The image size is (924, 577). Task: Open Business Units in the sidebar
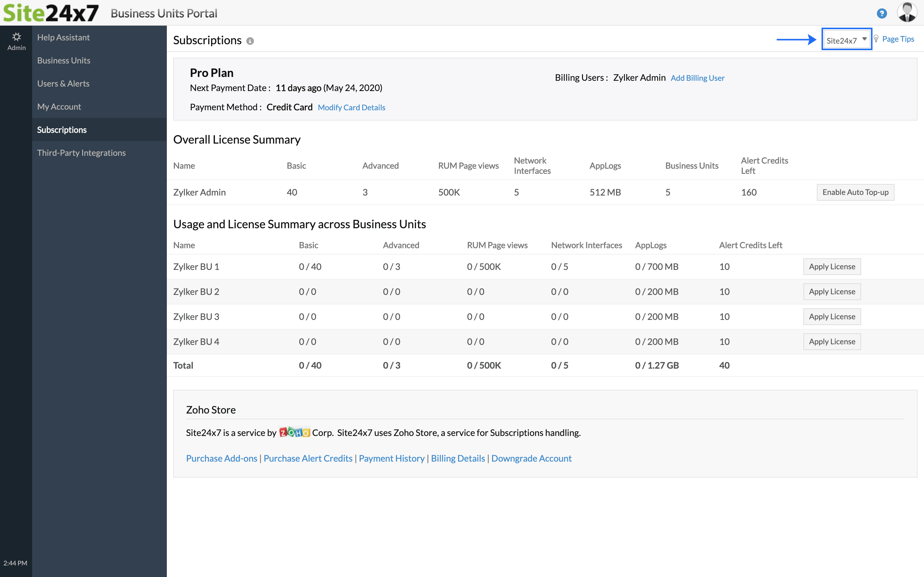coord(64,60)
